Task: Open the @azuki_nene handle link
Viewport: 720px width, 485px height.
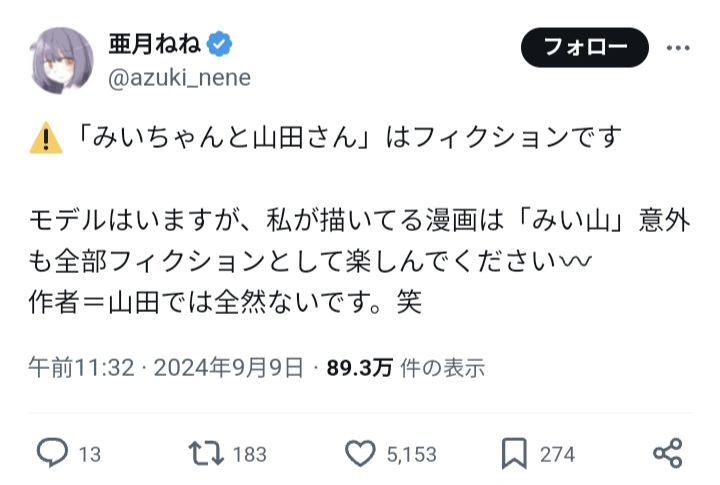Action: 178,77
